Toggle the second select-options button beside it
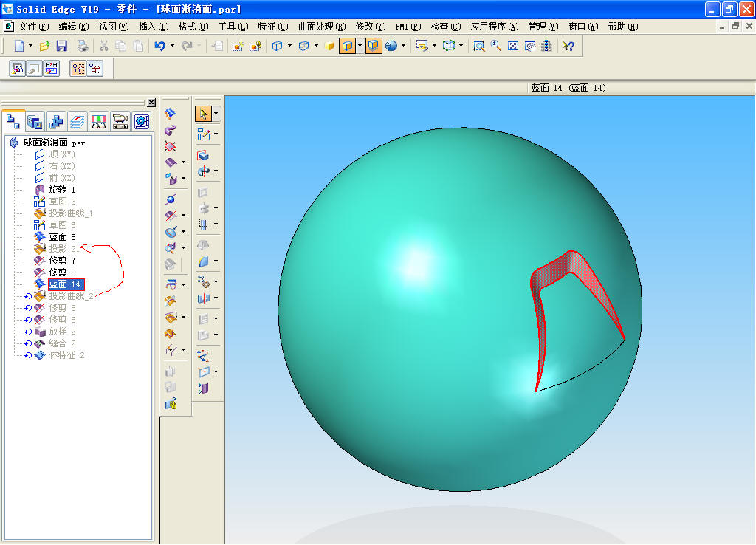This screenshot has height=545, width=756. click(95, 69)
